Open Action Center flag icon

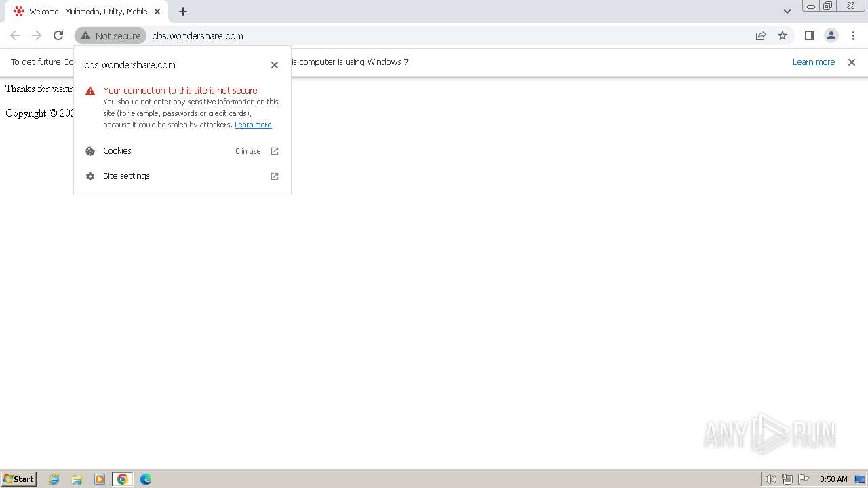pyautogui.click(x=804, y=479)
